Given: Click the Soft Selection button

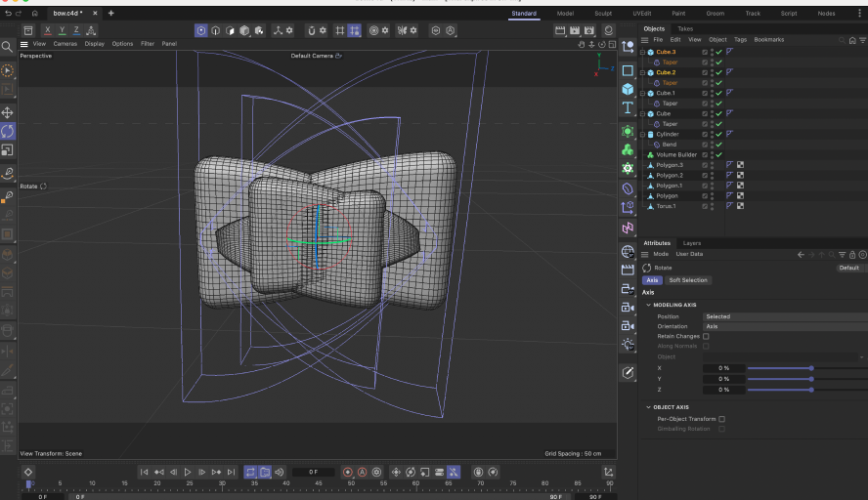Looking at the screenshot, I should 688,280.
